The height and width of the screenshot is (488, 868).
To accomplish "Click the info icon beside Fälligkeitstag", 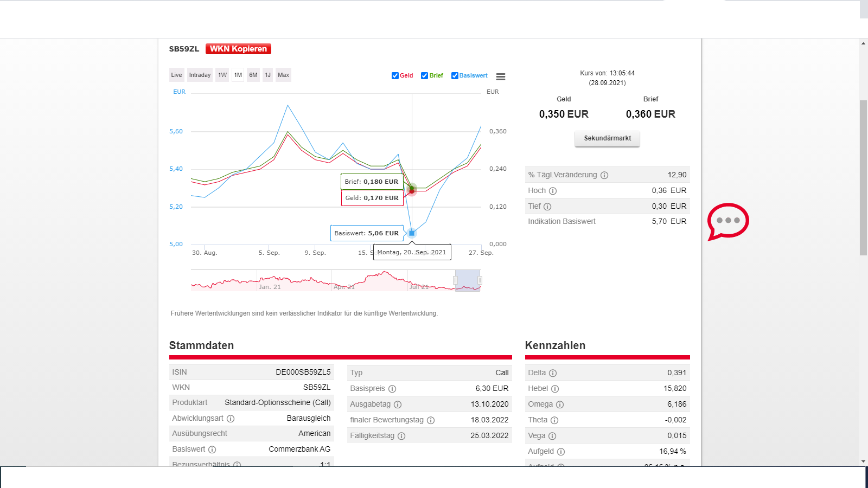I will [x=401, y=436].
